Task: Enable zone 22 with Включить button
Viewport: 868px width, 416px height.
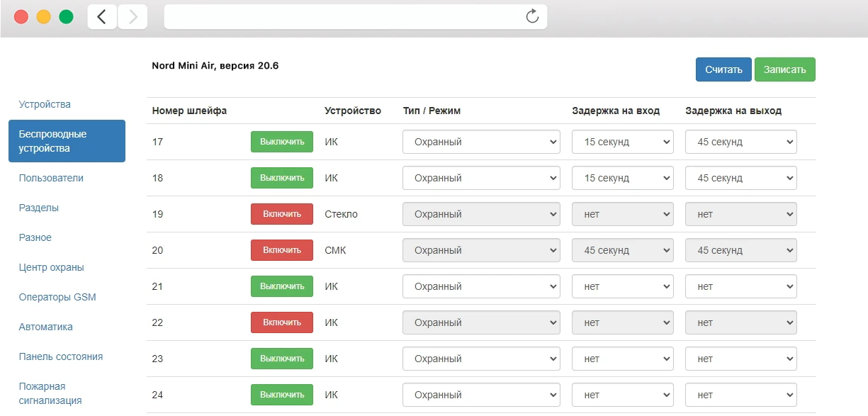Action: 281,322
